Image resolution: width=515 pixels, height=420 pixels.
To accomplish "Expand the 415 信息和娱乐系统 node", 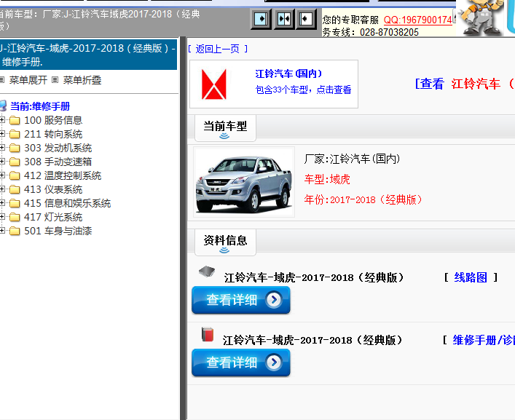I will 2,203.
